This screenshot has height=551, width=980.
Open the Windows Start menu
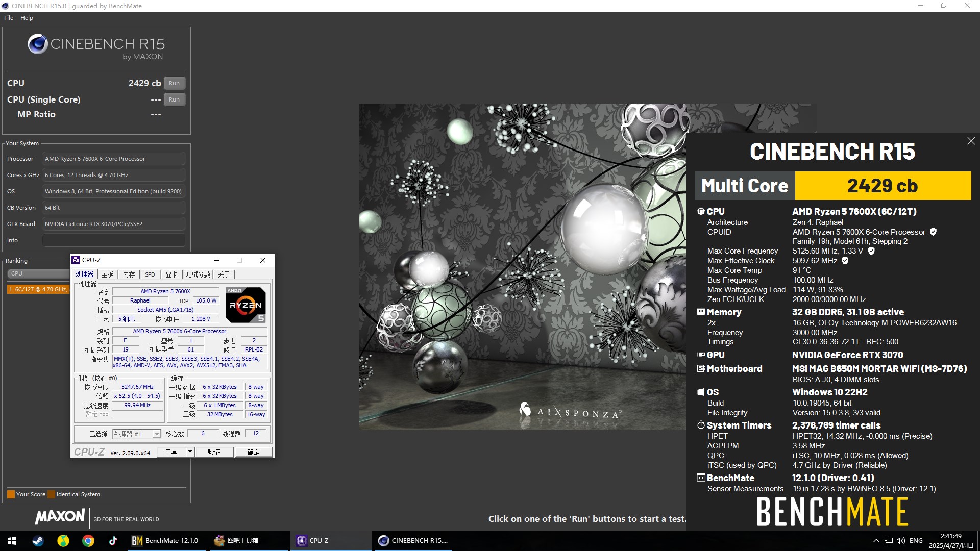pos(12,541)
